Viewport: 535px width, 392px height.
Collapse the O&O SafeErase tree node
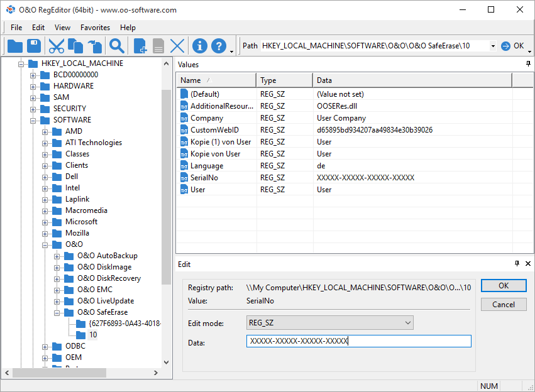(x=57, y=312)
